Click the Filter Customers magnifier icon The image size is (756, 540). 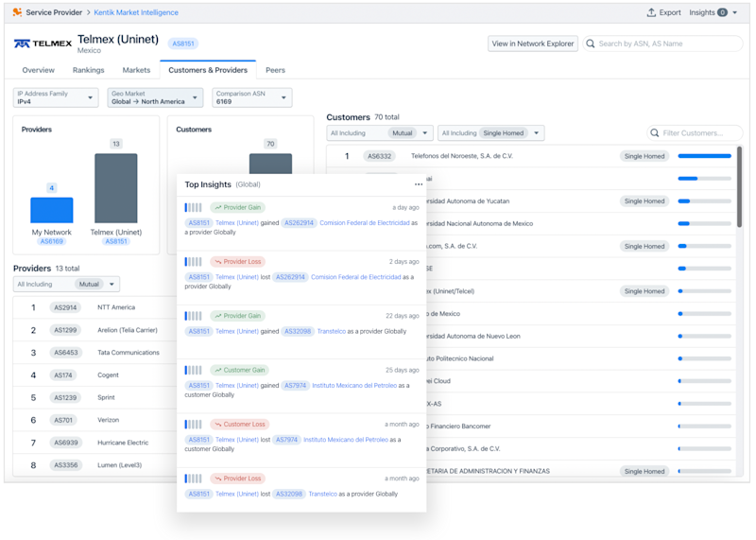click(x=654, y=132)
